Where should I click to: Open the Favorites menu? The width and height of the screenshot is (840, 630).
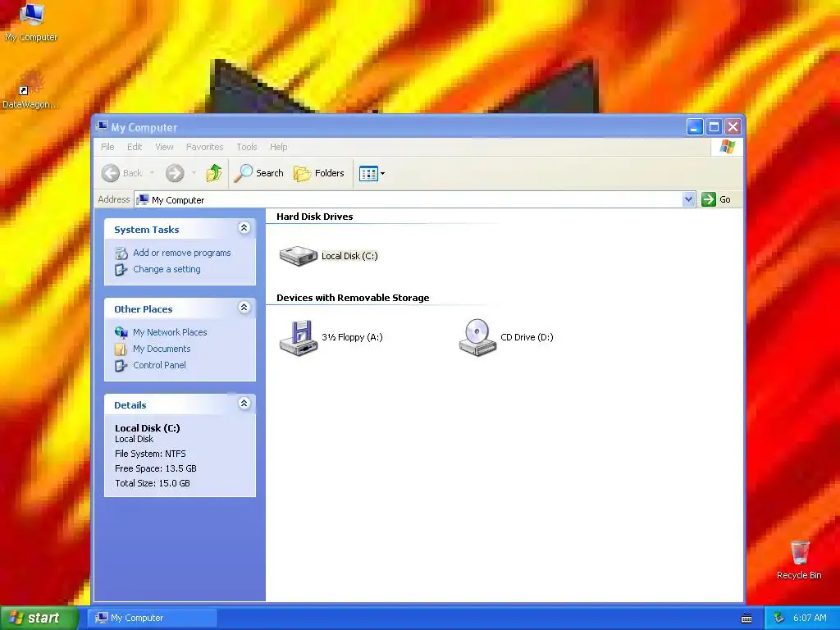[204, 147]
